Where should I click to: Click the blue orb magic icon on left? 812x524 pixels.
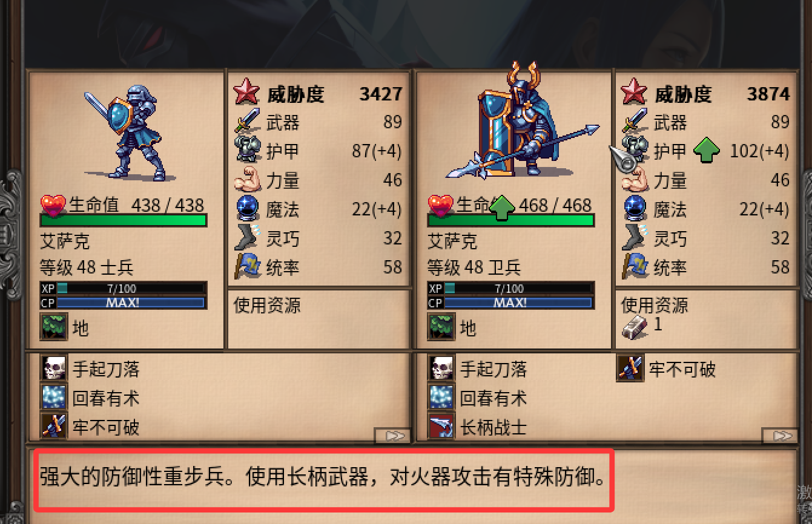[x=248, y=209]
